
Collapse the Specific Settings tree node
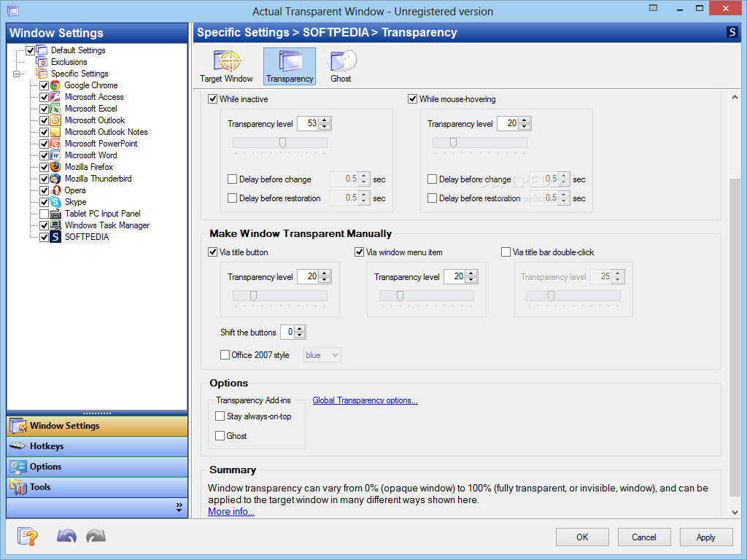16,74
